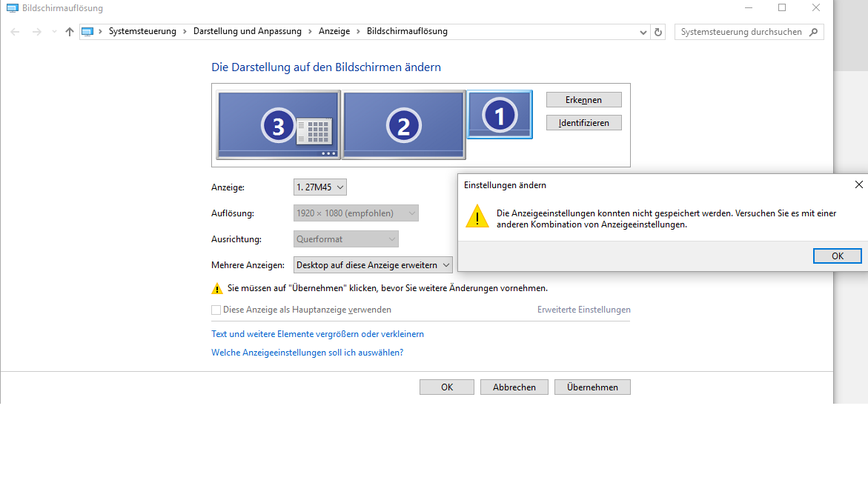Screen dimensions: 868x480
Task: Click the Einstellungen ändern dialog title
Action: pos(505,185)
